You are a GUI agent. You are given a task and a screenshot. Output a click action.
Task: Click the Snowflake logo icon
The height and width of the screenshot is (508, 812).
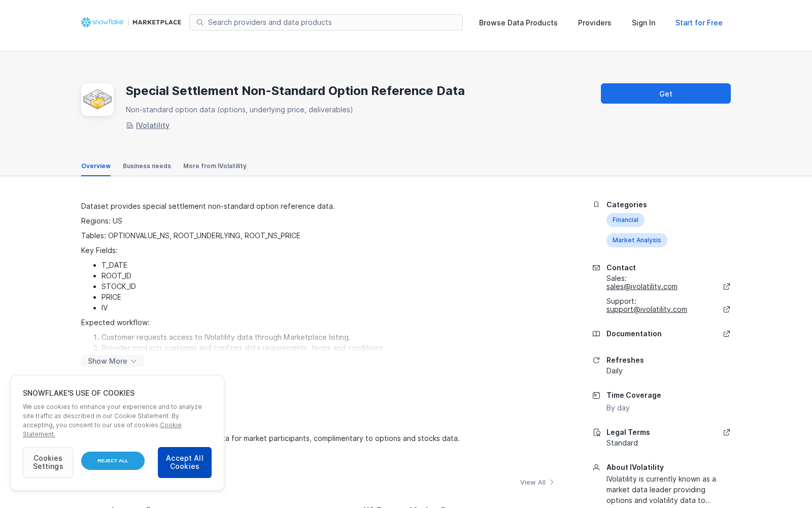coord(86,22)
